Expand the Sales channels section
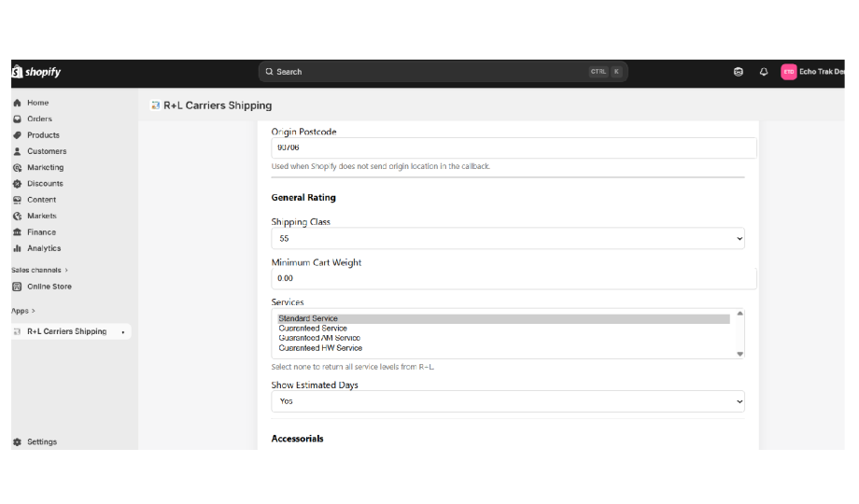Image resolution: width=859 pixels, height=504 pixels. (39, 270)
